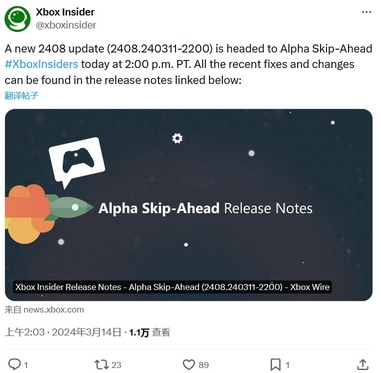Open the 来自 news.xbox.com source link
Screen dimensions: 381x373
pyautogui.click(x=44, y=310)
